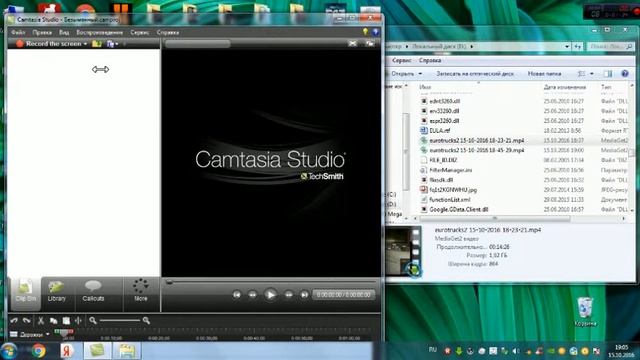Switch to the Library tab
Viewport: 640px width, 360px height.
(56, 291)
